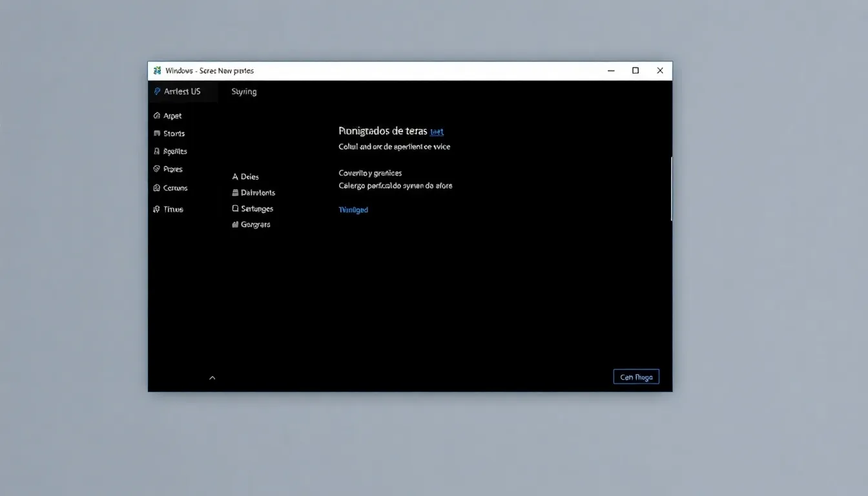Image resolution: width=868 pixels, height=496 pixels.
Task: Click the Calergo perficoldo line
Action: pos(395,186)
